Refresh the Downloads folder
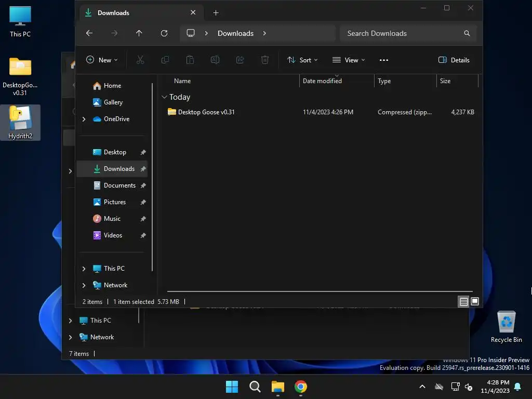532x399 pixels. click(164, 33)
